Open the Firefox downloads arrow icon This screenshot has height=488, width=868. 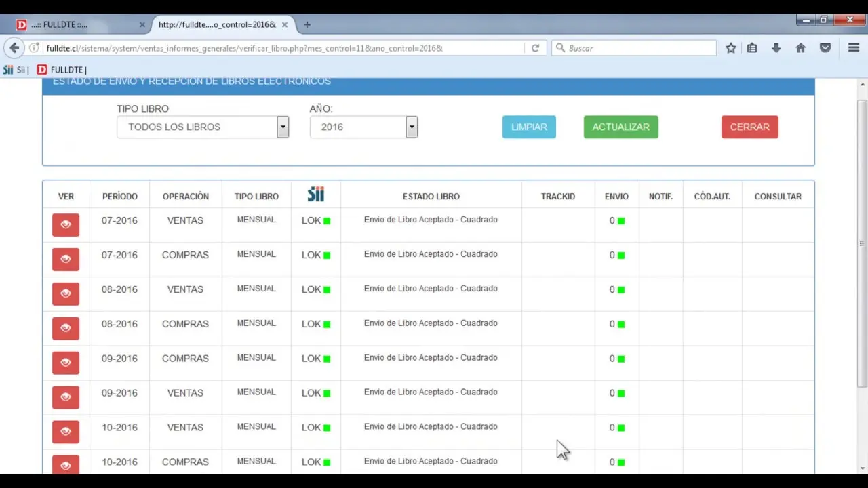776,48
